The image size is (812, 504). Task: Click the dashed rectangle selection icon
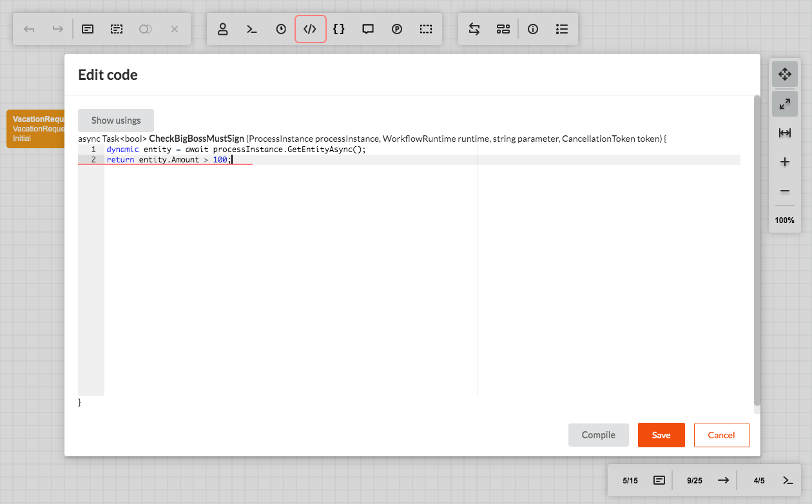(x=426, y=29)
